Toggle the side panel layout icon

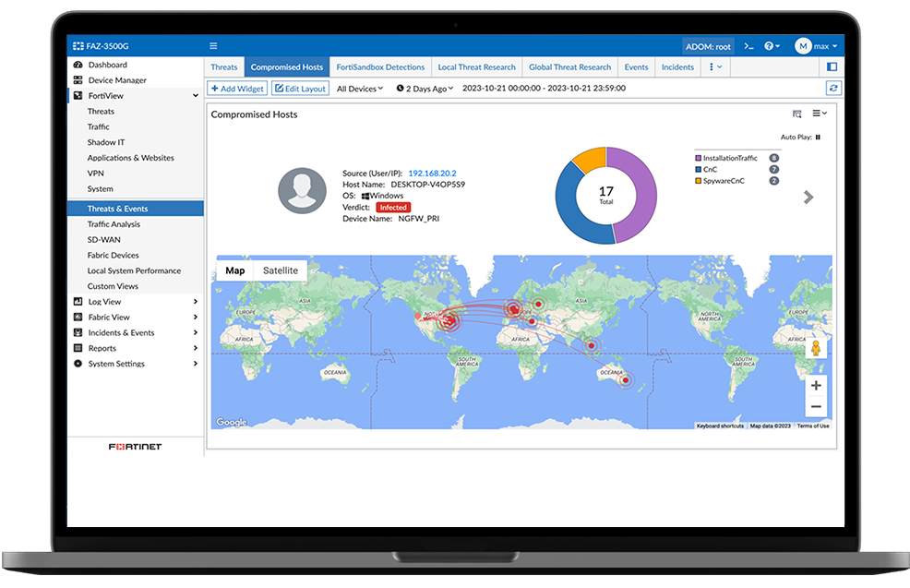(x=832, y=66)
